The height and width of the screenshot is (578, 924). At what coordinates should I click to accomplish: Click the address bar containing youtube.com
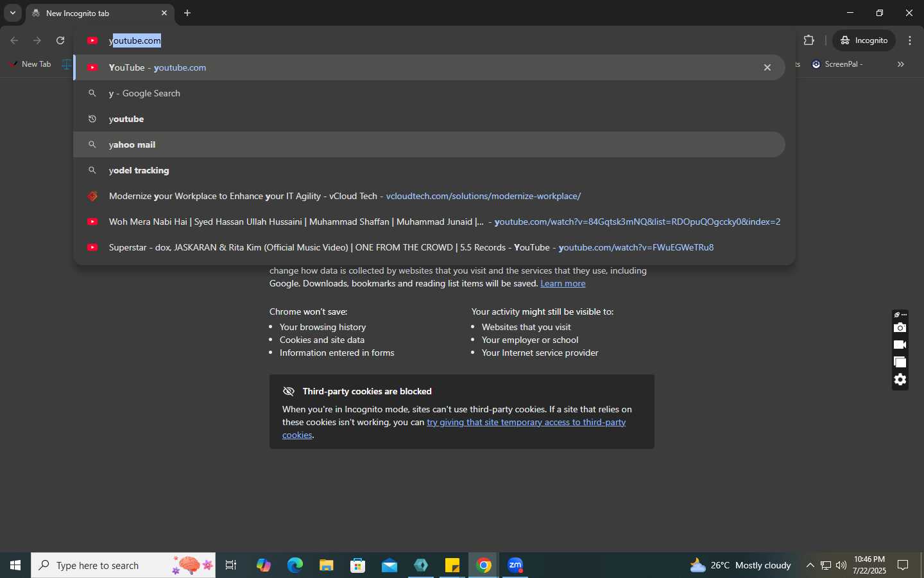pyautogui.click(x=434, y=40)
